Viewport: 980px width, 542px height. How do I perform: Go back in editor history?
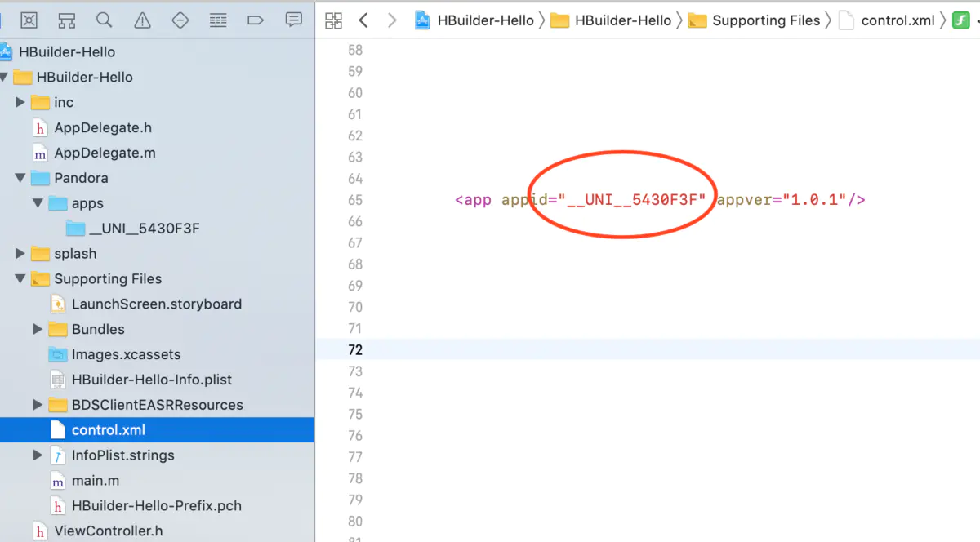coord(364,20)
